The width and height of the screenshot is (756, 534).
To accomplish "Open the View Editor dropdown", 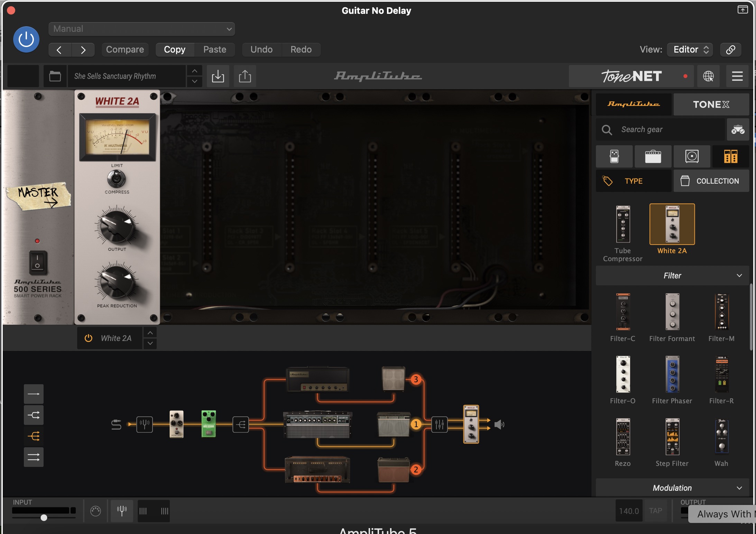I will point(690,50).
